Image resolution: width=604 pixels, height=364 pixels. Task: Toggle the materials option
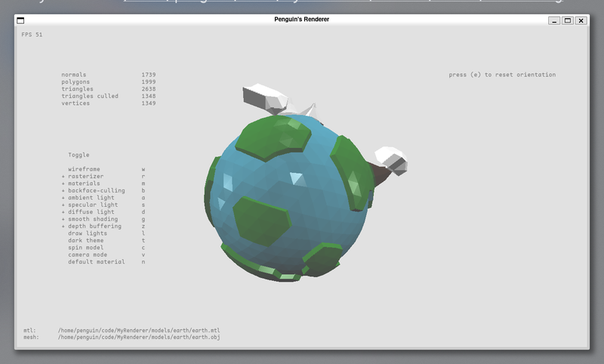tap(84, 184)
